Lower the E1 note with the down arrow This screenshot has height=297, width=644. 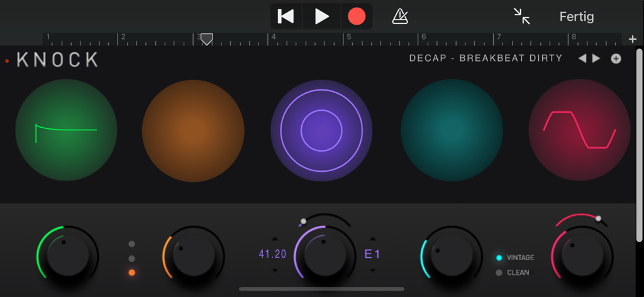pyautogui.click(x=372, y=270)
